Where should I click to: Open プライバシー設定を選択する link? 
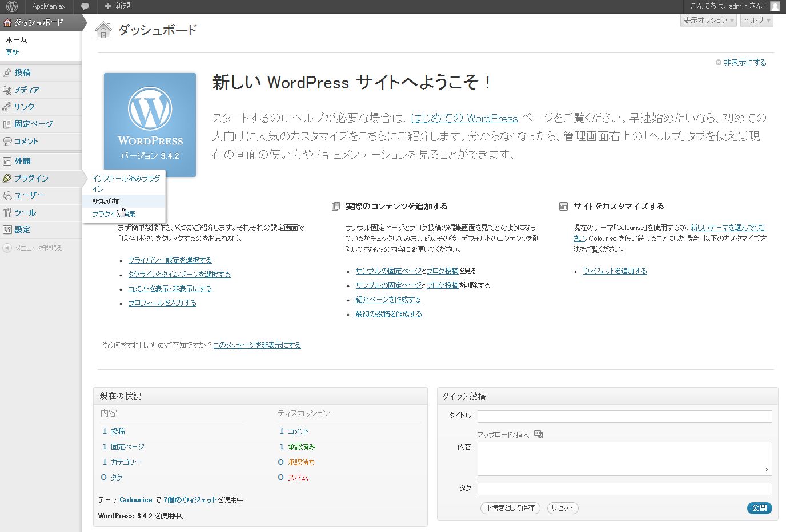point(170,260)
